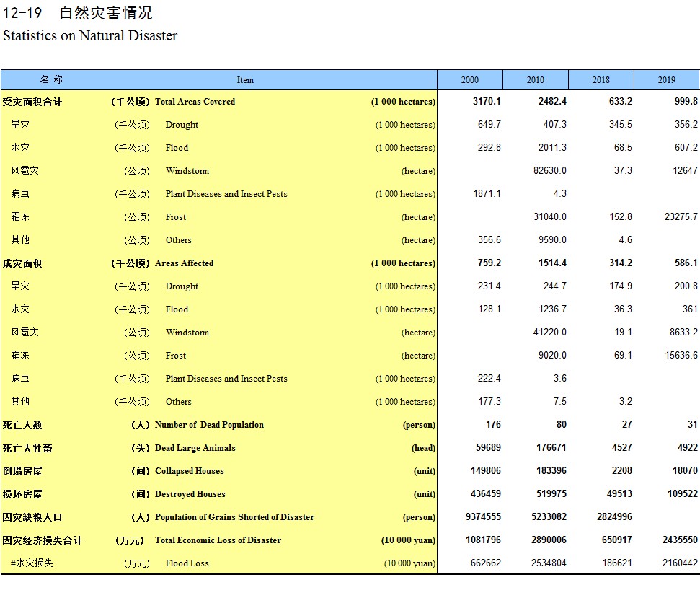Image resolution: width=700 pixels, height=598 pixels.
Task: Click the "死亡大牲畜" row label
Action: 27,449
